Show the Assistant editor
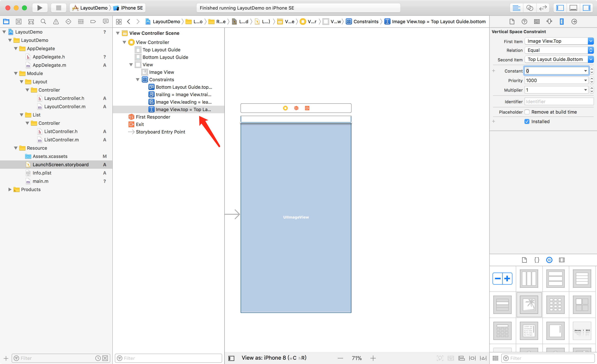Viewport: 597px width, 364px height. click(x=530, y=8)
